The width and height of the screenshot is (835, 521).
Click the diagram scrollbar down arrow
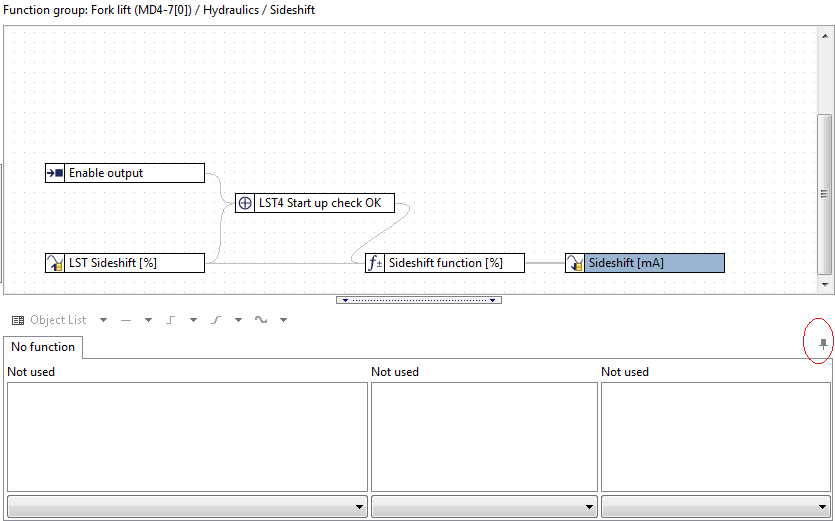pyautogui.click(x=825, y=285)
